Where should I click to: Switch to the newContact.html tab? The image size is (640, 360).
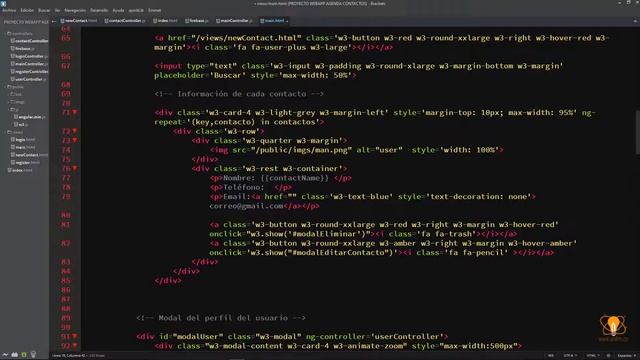(79, 20)
